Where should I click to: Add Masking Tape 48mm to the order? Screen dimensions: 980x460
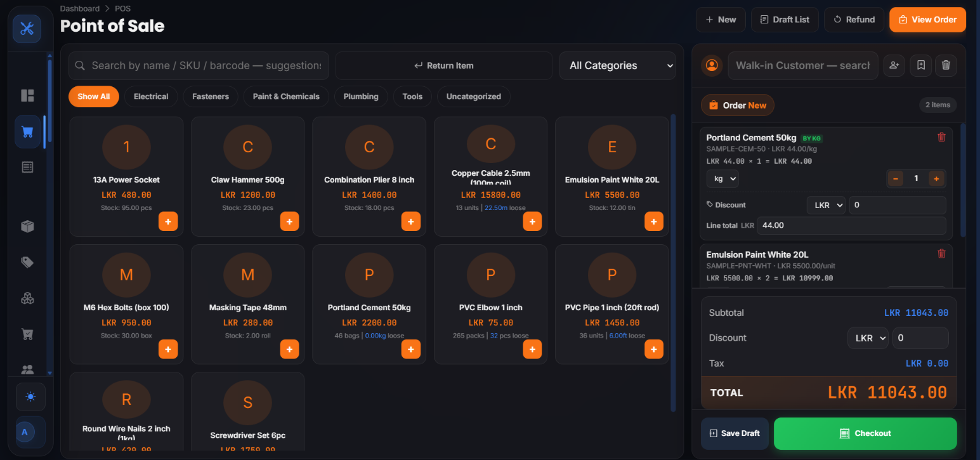point(290,349)
